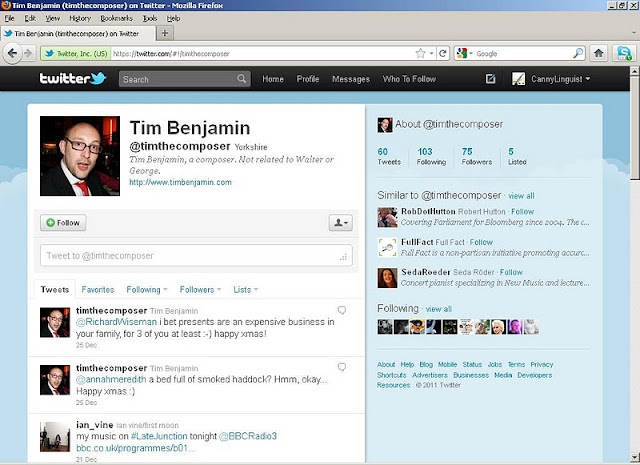Follow SedaRoeder
The image size is (640, 465).
pos(511,272)
